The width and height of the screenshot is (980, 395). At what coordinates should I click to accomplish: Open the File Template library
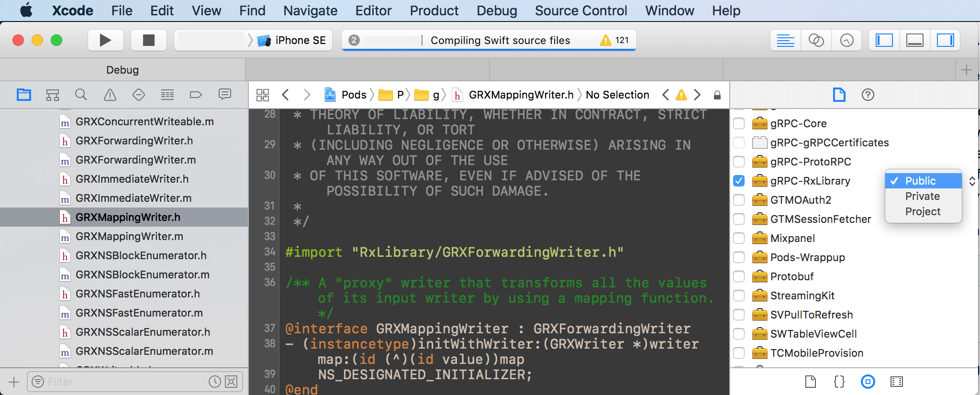811,382
